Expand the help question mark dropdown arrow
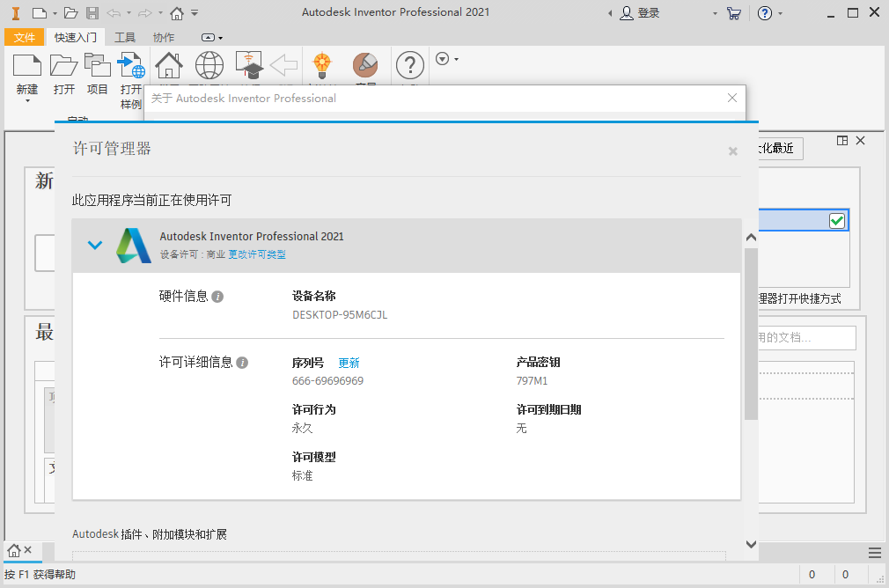This screenshot has width=889, height=588. (x=780, y=13)
